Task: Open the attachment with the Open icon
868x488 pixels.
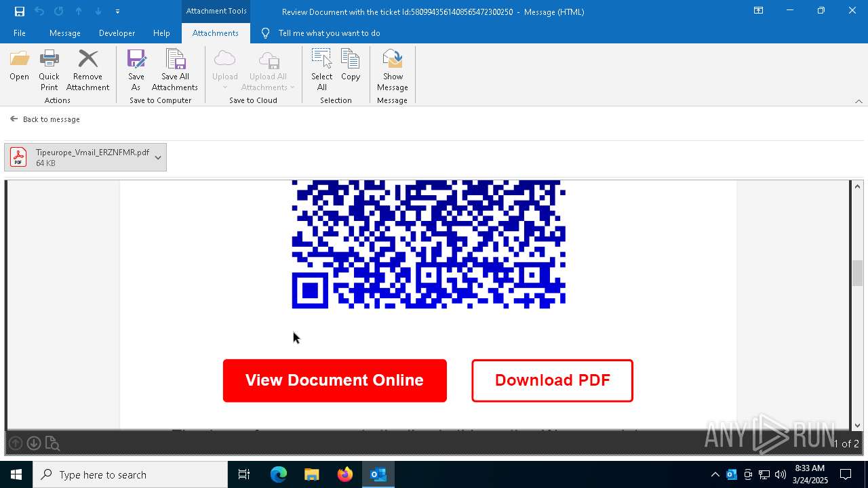Action: (19, 65)
